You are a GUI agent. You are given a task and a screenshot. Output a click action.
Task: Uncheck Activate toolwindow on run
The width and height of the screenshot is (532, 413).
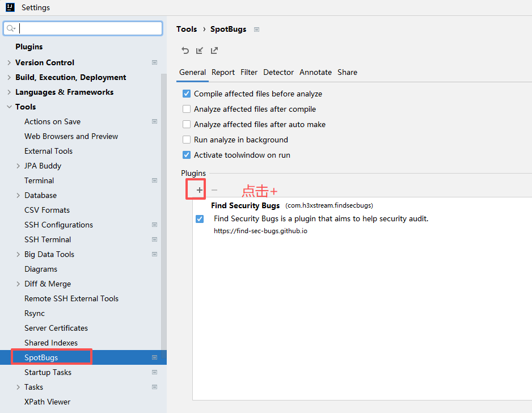187,155
